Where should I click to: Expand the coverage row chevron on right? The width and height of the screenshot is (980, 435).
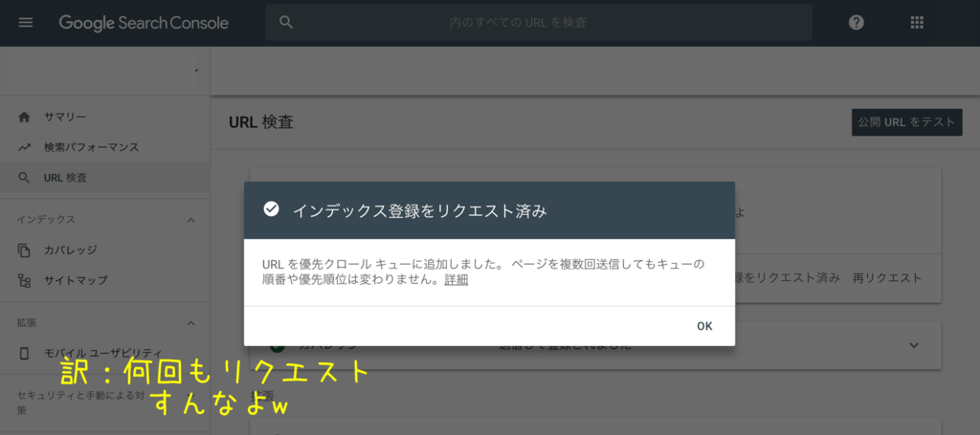coord(913,344)
